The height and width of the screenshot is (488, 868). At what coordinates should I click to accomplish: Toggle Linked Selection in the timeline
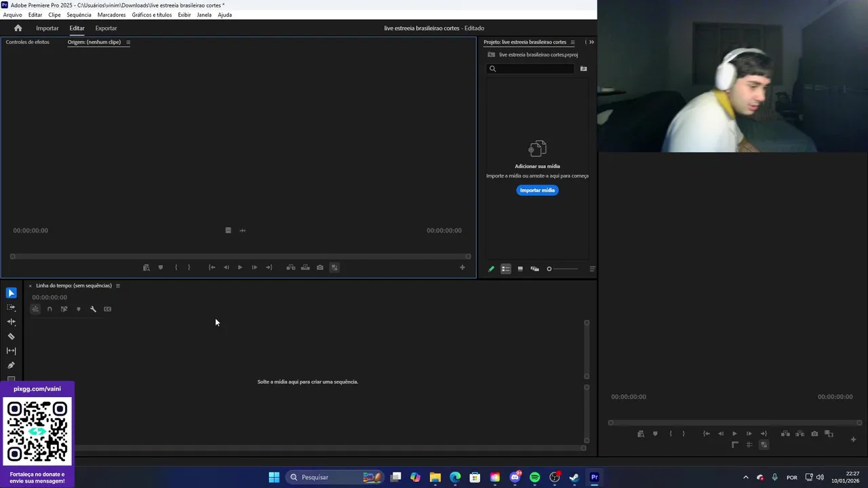click(64, 309)
